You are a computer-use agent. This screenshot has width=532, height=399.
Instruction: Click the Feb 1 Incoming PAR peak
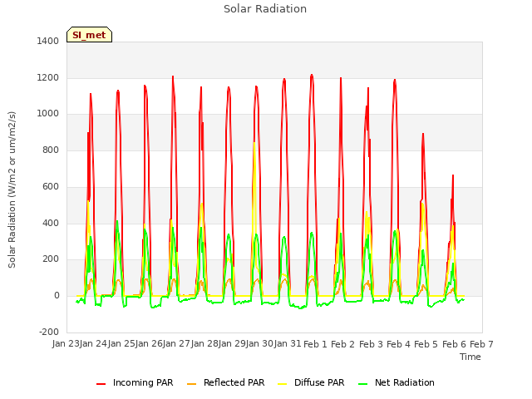click(x=312, y=75)
